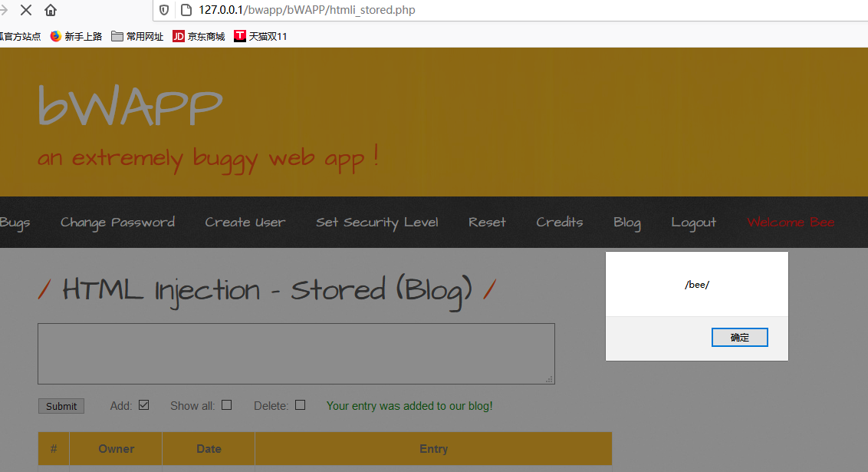
Task: Submit the blog entry
Action: coord(61,406)
